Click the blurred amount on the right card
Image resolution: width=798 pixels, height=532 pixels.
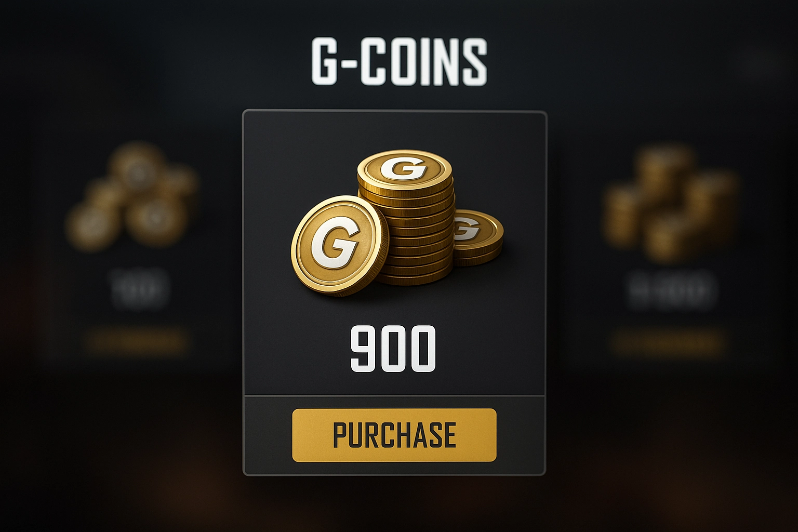(671, 290)
